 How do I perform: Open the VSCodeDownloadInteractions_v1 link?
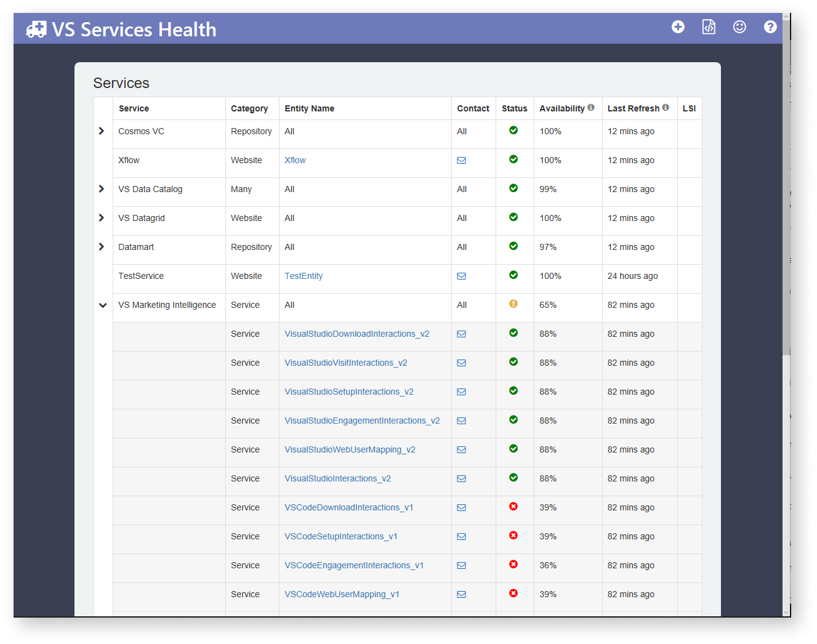pyautogui.click(x=349, y=507)
